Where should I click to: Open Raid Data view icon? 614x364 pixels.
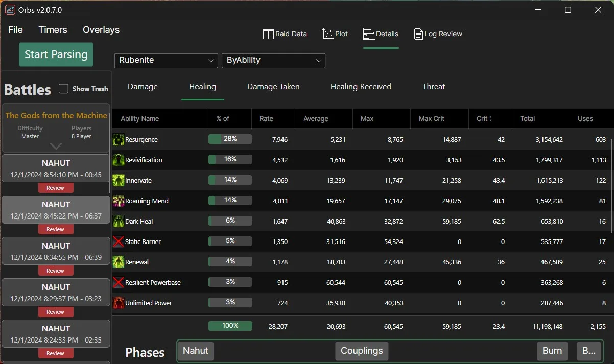click(x=269, y=34)
